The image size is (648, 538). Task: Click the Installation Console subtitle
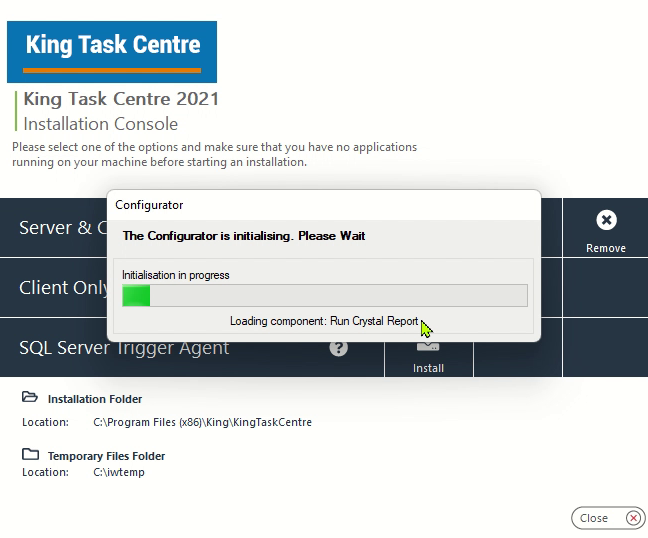100,124
